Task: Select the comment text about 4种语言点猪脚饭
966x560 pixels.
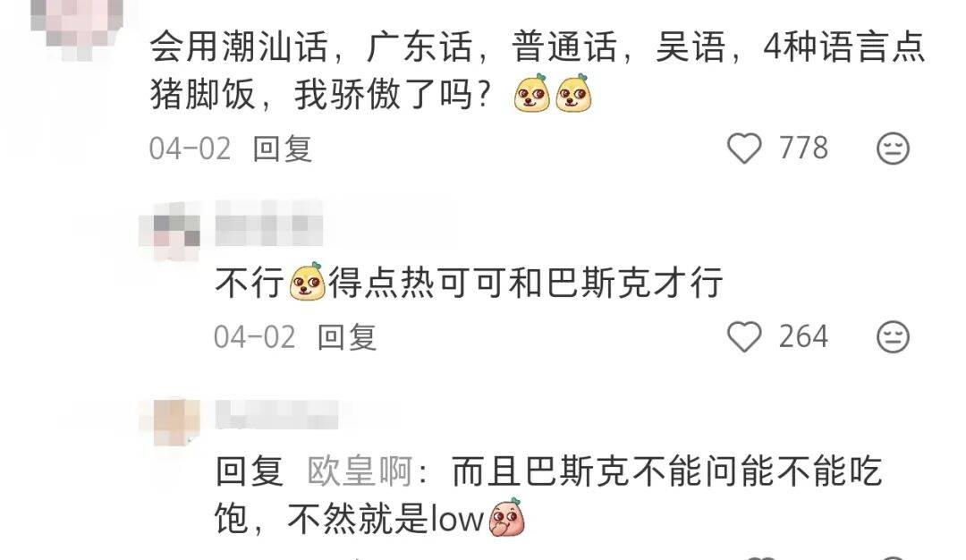Action: [538, 71]
